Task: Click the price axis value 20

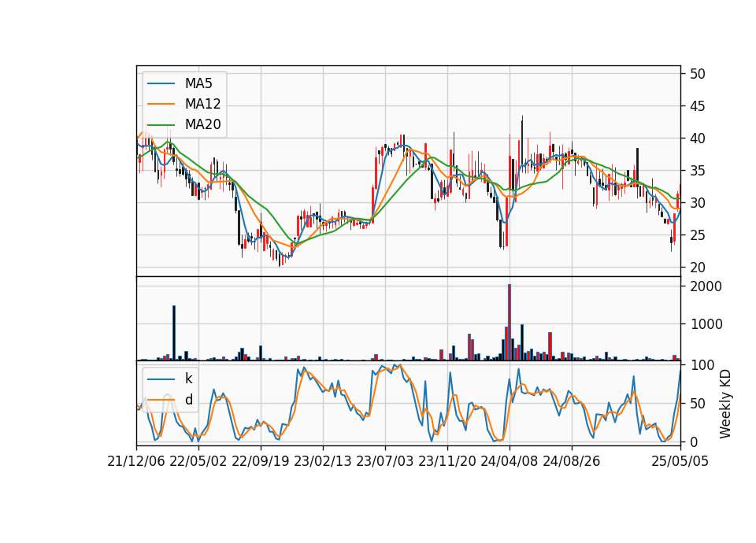Action: point(697,268)
